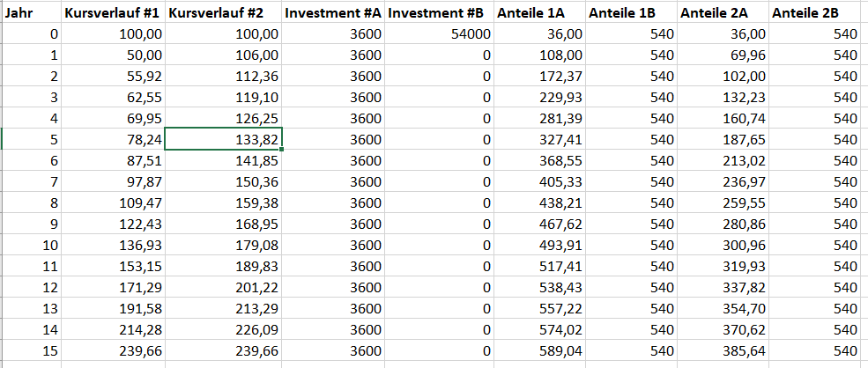Viewport: 868px width, 368px height.
Task: Click the Anteile 2B header cell
Action: point(817,13)
